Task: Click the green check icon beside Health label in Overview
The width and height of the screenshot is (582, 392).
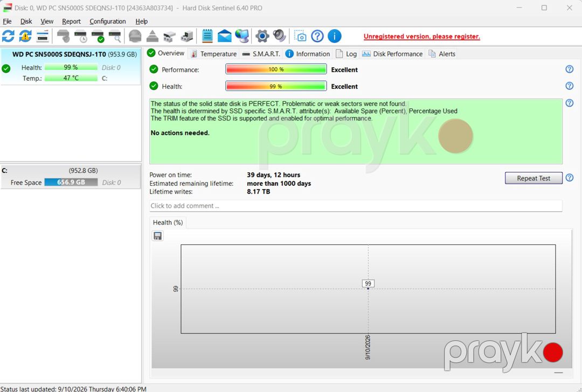Action: 154,86
